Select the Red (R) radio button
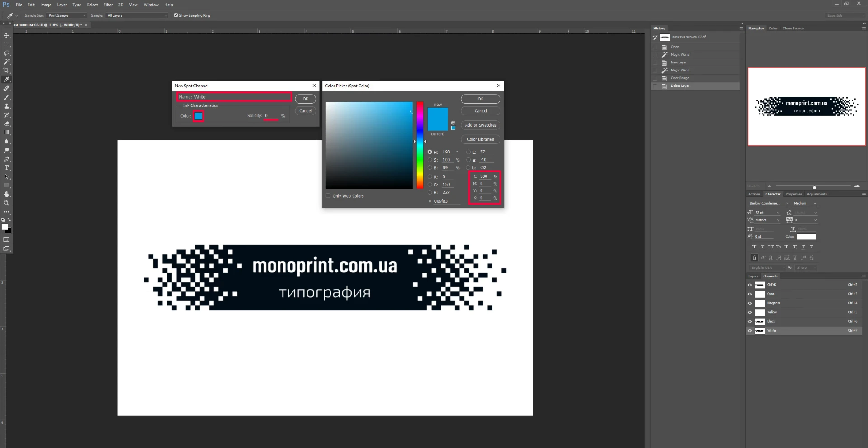Screen dimensions: 868x448 tap(429, 177)
